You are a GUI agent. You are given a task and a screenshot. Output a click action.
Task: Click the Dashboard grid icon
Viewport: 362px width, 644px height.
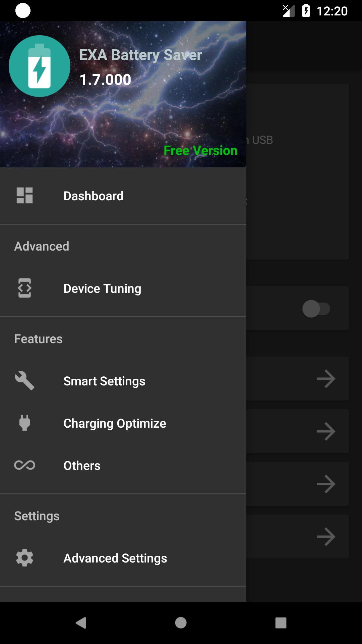point(25,196)
